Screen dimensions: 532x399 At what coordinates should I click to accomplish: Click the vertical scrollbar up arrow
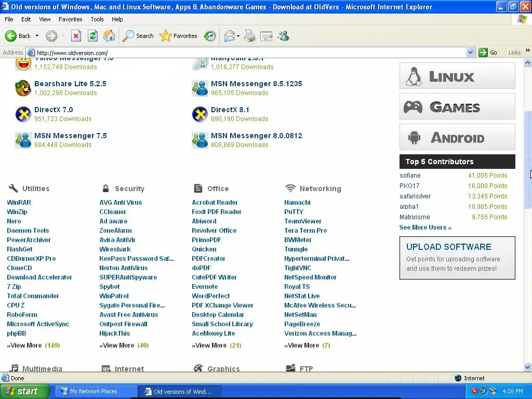pos(528,62)
